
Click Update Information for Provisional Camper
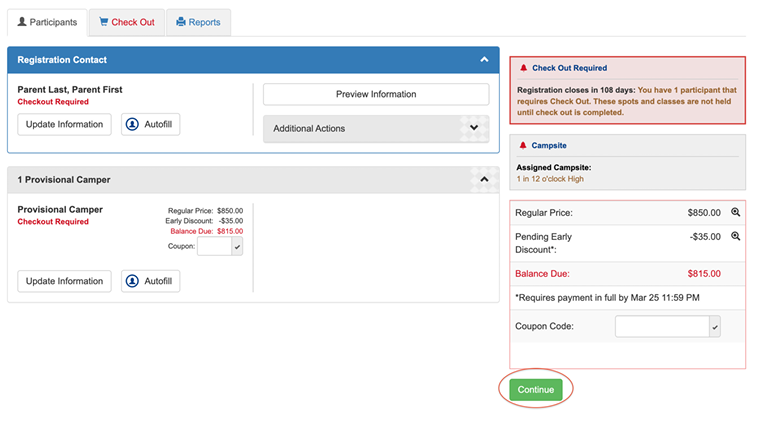pyautogui.click(x=64, y=281)
